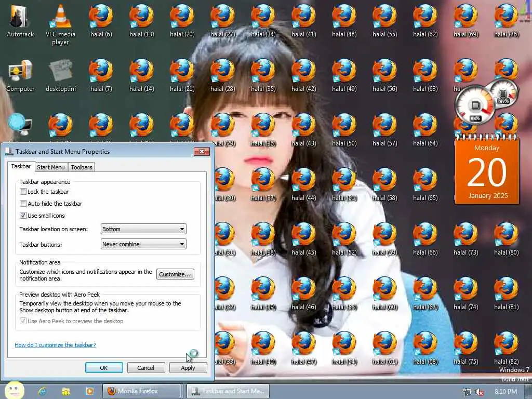
Task: Close Taskbar and Start Menu Properties dialog
Action: (202, 151)
